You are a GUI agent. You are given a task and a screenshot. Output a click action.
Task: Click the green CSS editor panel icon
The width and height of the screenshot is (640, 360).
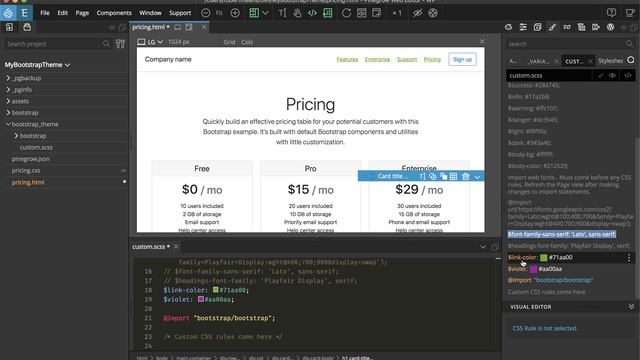coord(327,13)
